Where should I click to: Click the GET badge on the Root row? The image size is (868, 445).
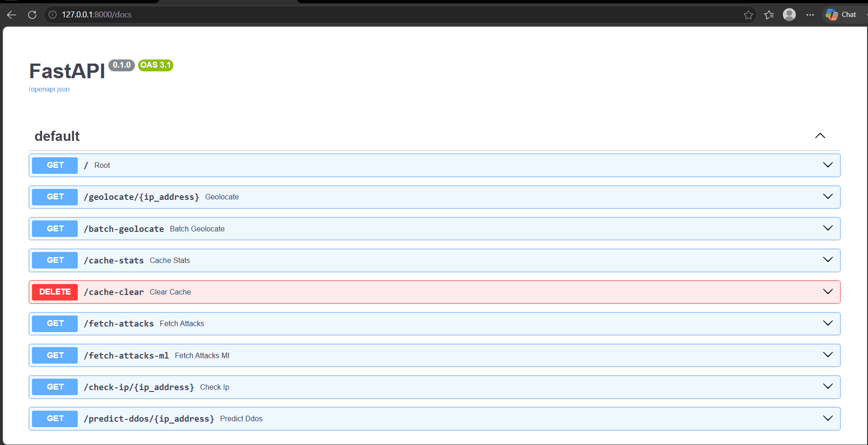pyautogui.click(x=55, y=165)
